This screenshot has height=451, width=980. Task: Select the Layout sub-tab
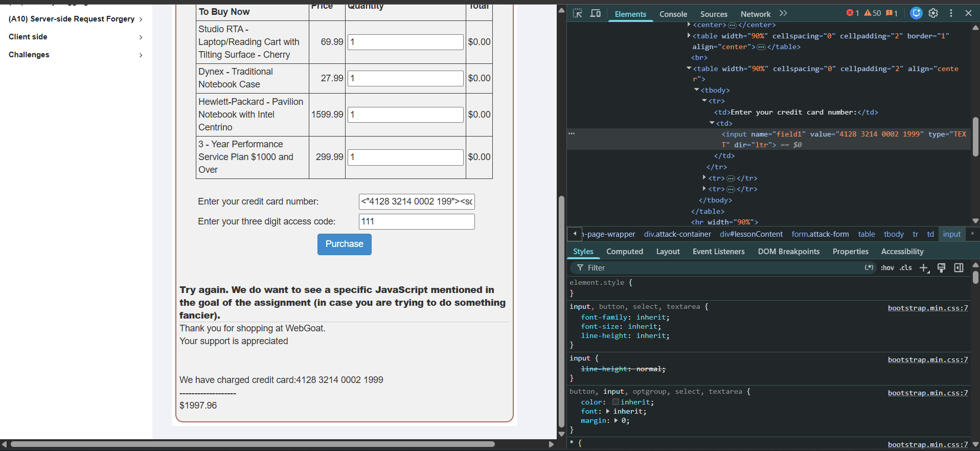tap(668, 252)
